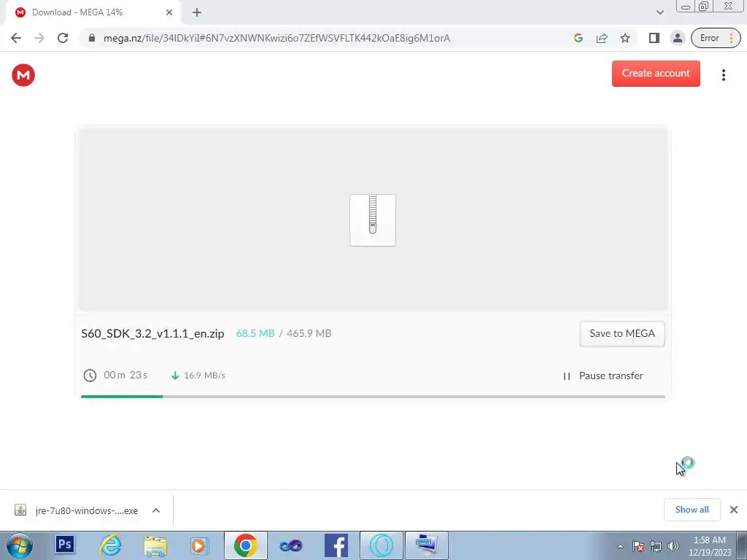The height and width of the screenshot is (560, 747).
Task: Click Chrome taskbar icon
Action: [x=245, y=545]
